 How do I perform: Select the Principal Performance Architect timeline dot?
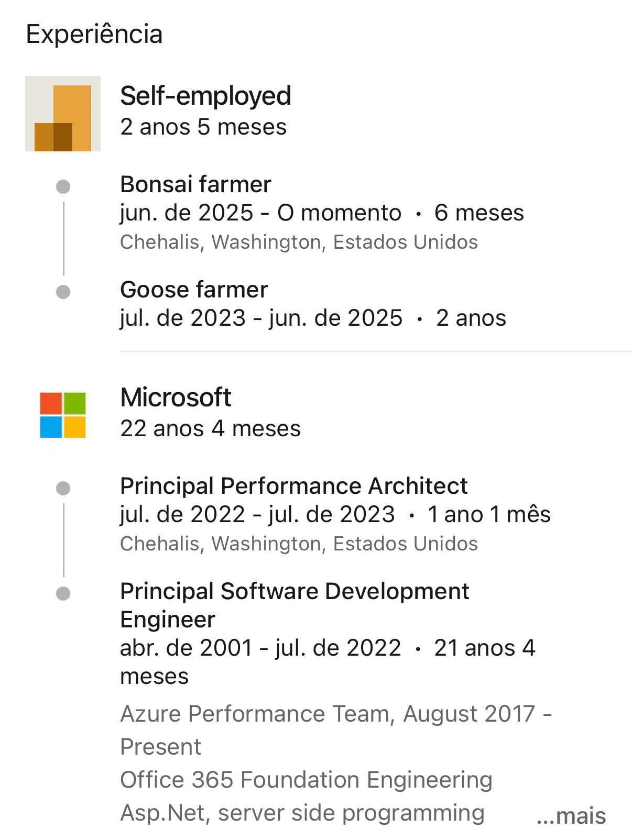tap(63, 488)
